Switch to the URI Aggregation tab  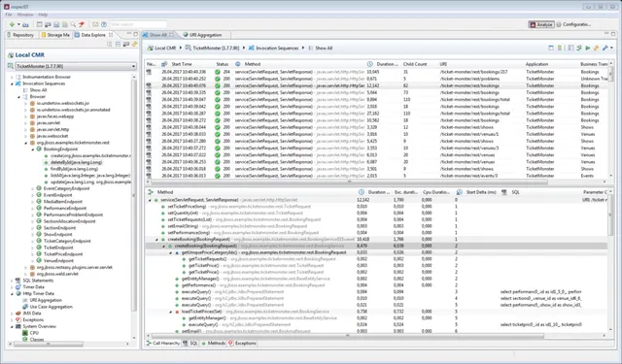tap(202, 35)
